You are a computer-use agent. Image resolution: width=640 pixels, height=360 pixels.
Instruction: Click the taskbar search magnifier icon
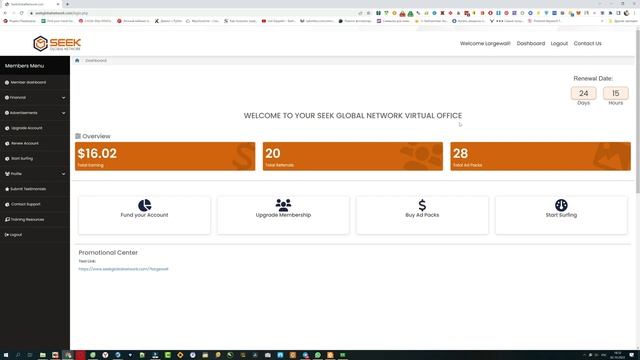18,355
